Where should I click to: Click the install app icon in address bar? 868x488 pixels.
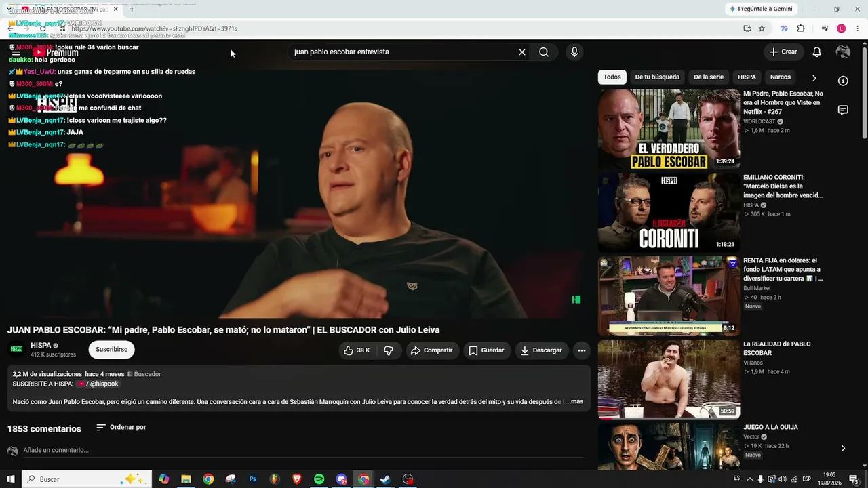click(747, 28)
